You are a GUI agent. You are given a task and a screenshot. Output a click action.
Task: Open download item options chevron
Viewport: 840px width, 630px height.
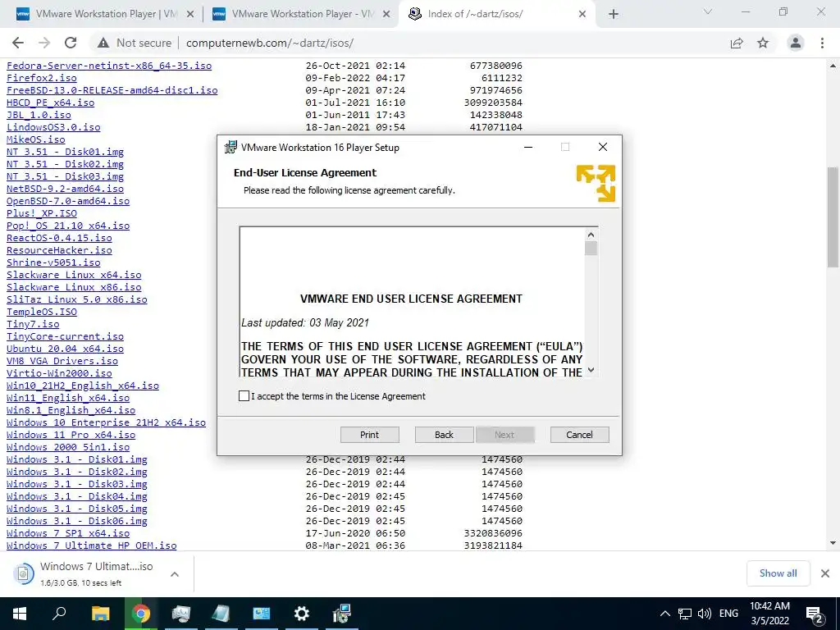click(175, 573)
